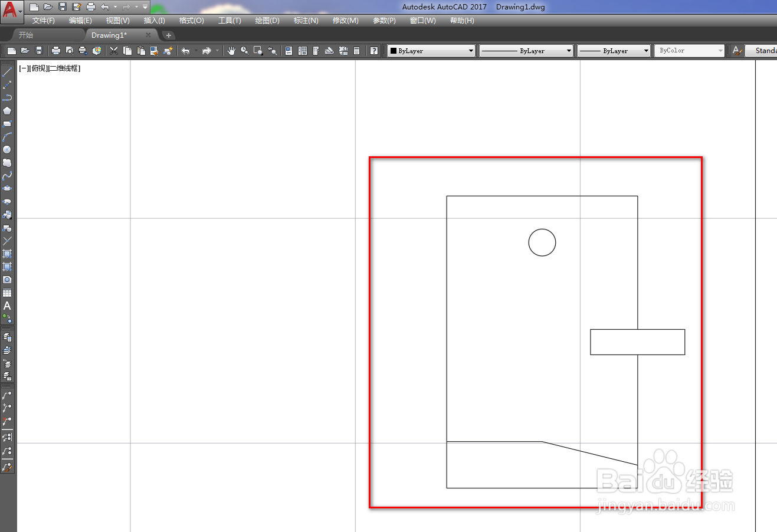Select the Polyline tool
Image resolution: width=777 pixels, height=532 pixels.
click(x=7, y=98)
